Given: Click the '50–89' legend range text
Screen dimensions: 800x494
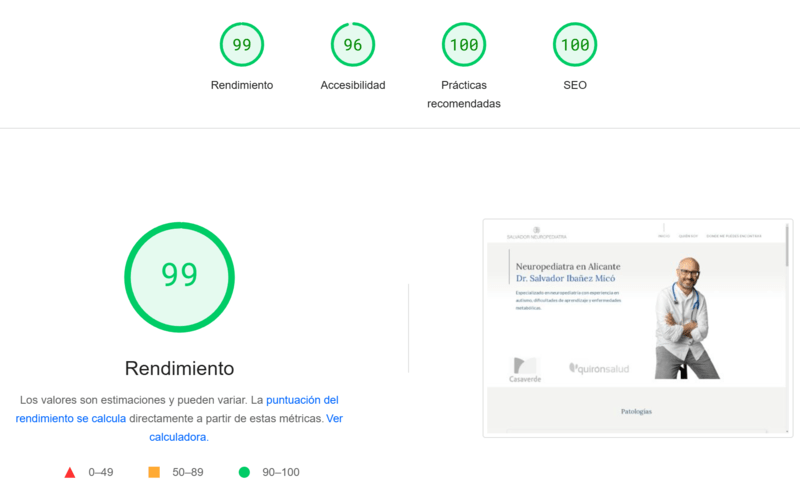Looking at the screenshot, I should [x=188, y=473].
